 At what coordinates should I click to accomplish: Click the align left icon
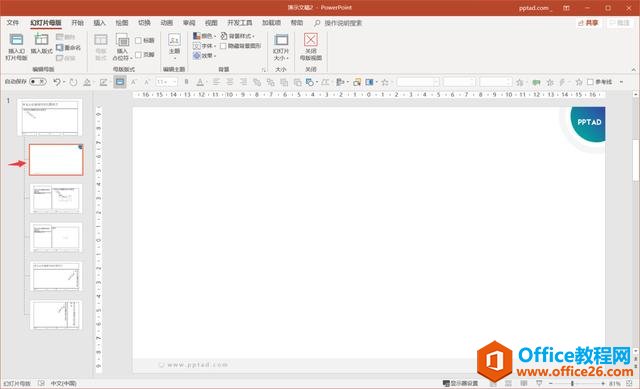(216, 82)
